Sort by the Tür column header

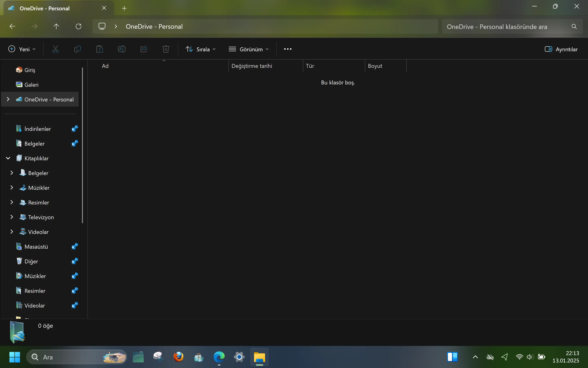click(x=334, y=66)
